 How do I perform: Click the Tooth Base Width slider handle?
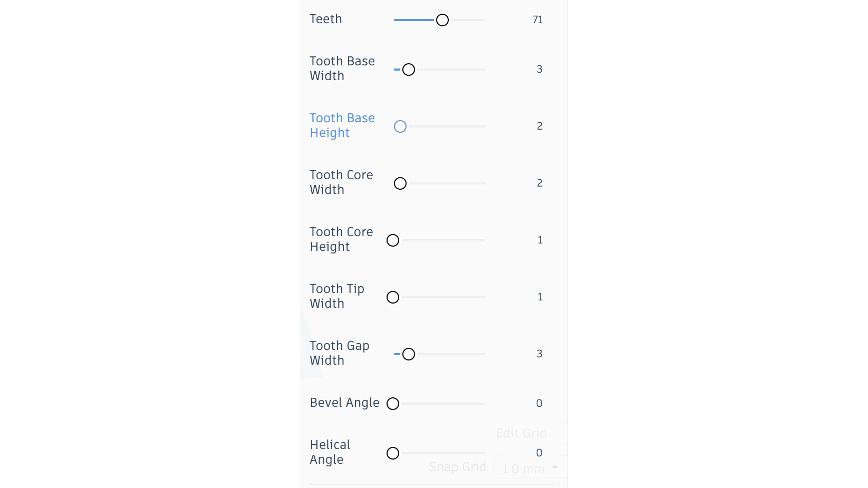[409, 70]
